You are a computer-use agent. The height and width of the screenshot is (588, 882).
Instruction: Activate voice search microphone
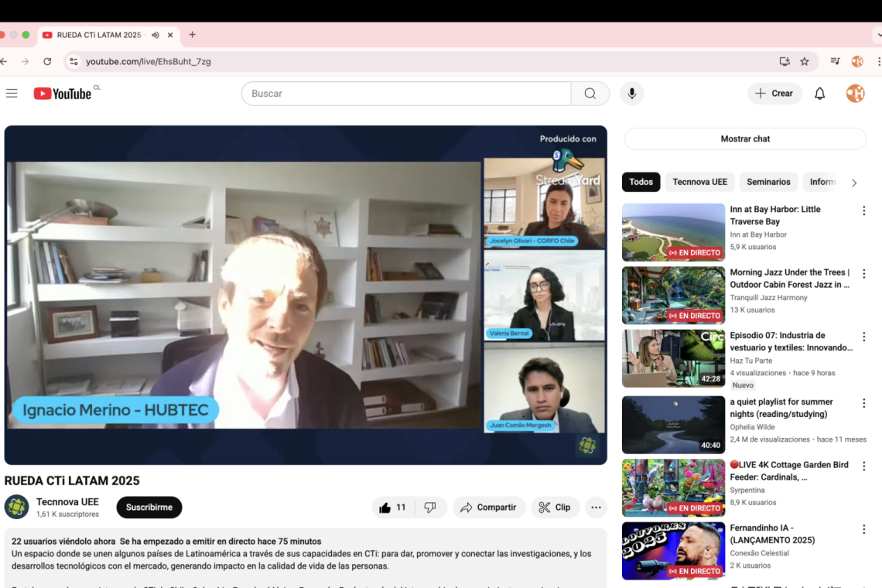[631, 93]
